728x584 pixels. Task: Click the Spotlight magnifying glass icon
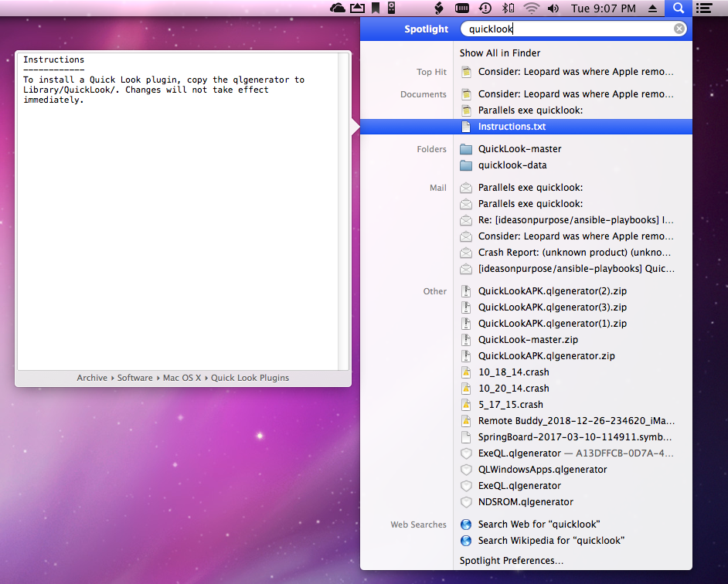[679, 8]
